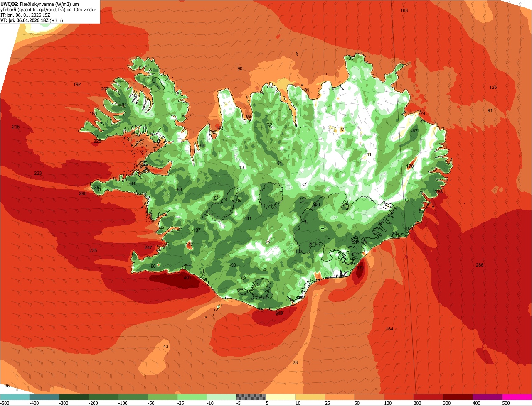The image size is (532, 406).
Task: Click the legend swatch between -500 and -400
Action: tap(15, 397)
